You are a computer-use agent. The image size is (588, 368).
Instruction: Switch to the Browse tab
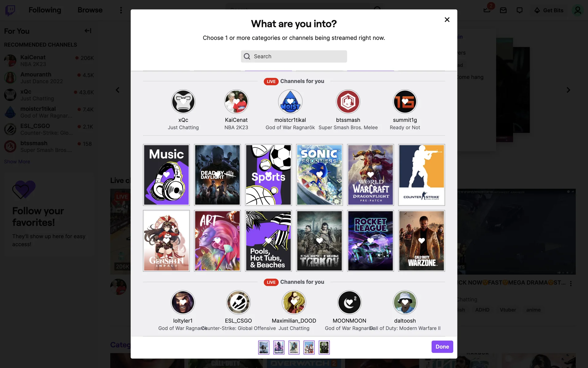click(x=90, y=10)
